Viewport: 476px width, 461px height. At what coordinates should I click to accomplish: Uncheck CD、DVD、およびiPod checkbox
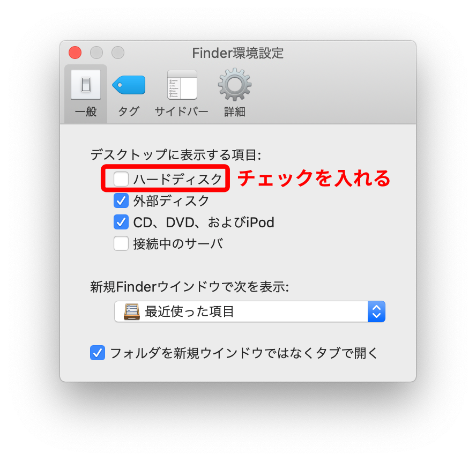pyautogui.click(x=121, y=222)
